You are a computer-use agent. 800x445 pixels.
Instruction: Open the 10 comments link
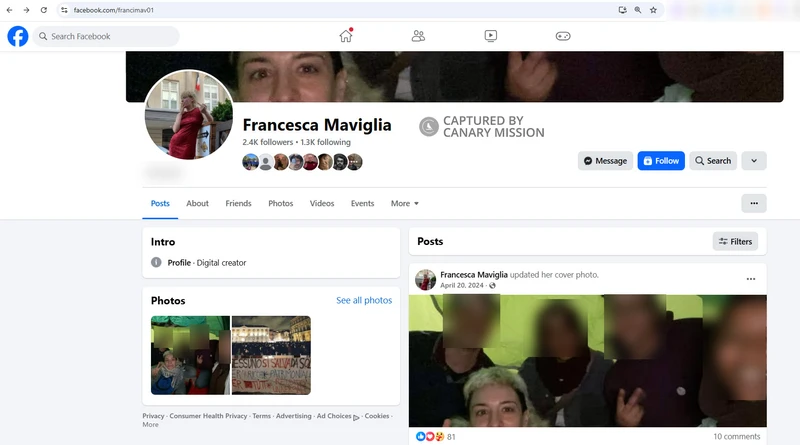(x=736, y=436)
